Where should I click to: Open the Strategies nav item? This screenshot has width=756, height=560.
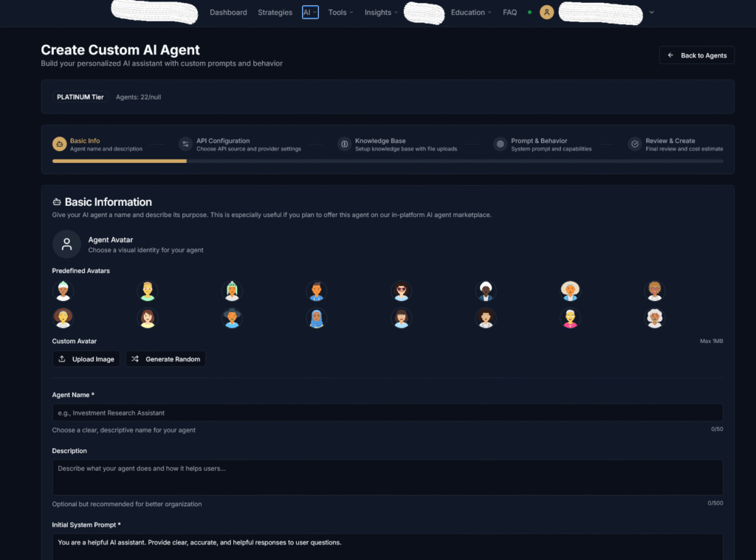pos(275,13)
